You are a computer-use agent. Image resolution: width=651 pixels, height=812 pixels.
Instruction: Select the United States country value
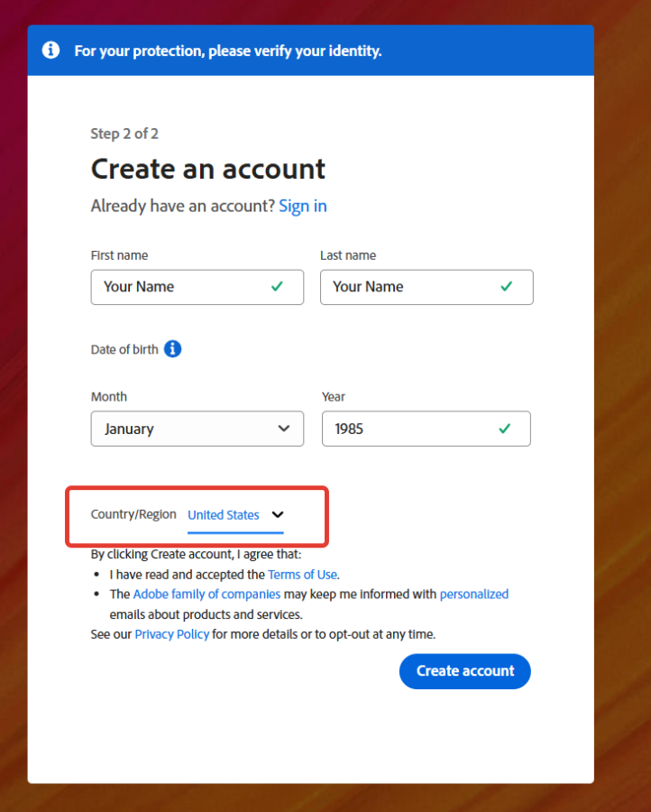pos(224,515)
